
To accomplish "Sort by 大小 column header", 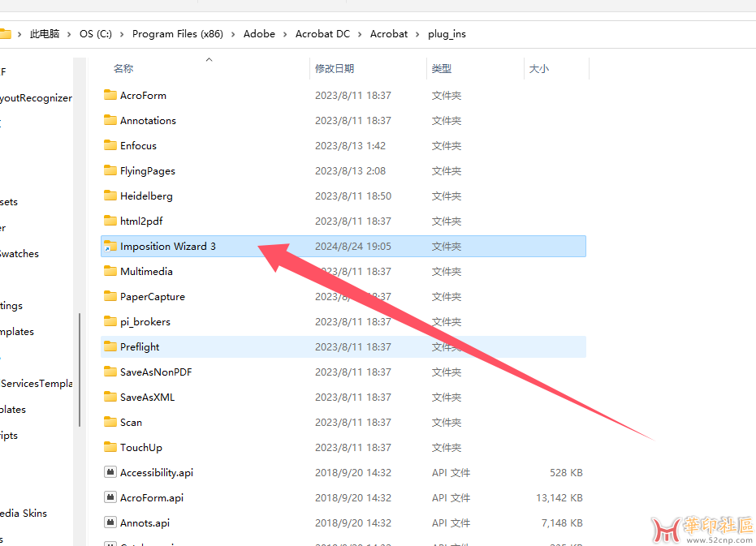I will pos(539,68).
